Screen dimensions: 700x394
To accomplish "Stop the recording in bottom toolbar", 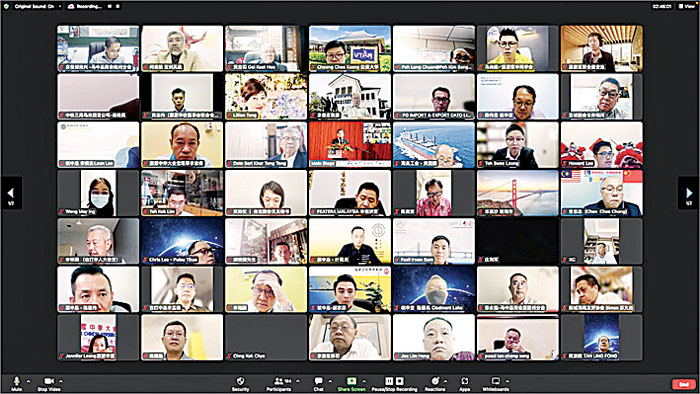I will (x=400, y=381).
